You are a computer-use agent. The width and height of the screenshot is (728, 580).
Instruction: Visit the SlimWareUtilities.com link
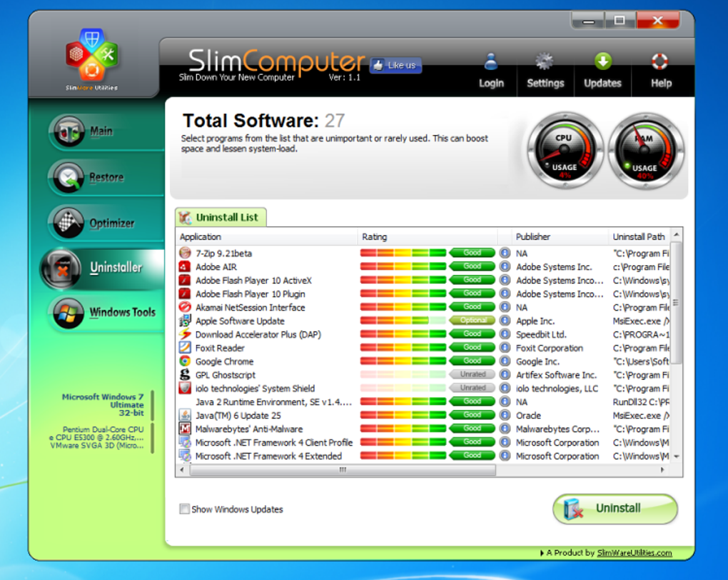(x=635, y=553)
